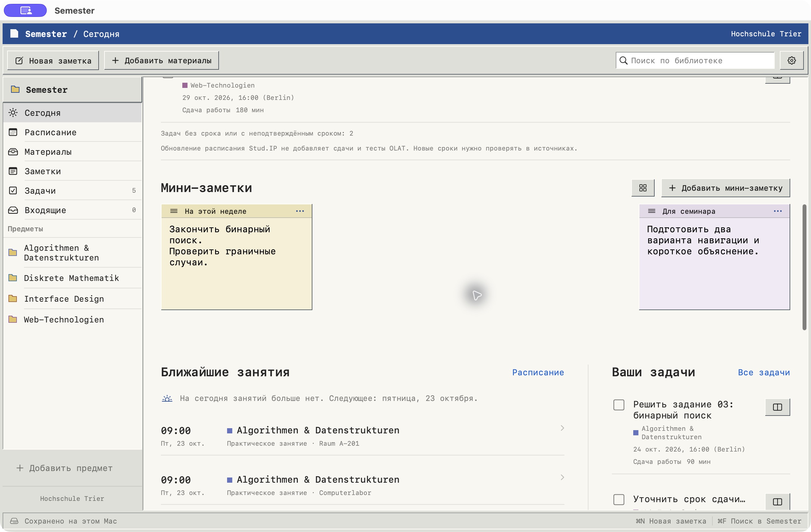This screenshot has height=532, width=811.
Task: Click 'Добавить предмет' in the sidebar
Action: point(64,468)
